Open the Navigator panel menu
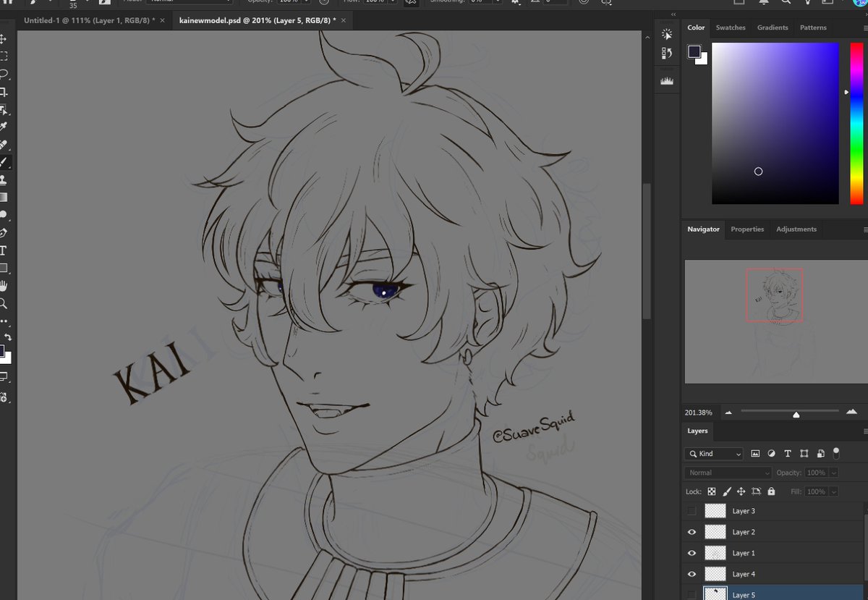Screen dimensions: 868x600 (865, 229)
